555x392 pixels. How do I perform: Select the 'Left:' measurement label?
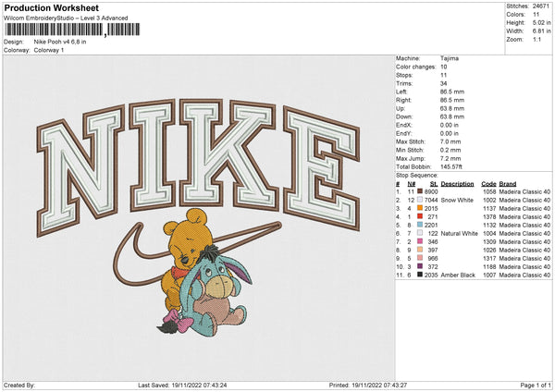tap(401, 92)
